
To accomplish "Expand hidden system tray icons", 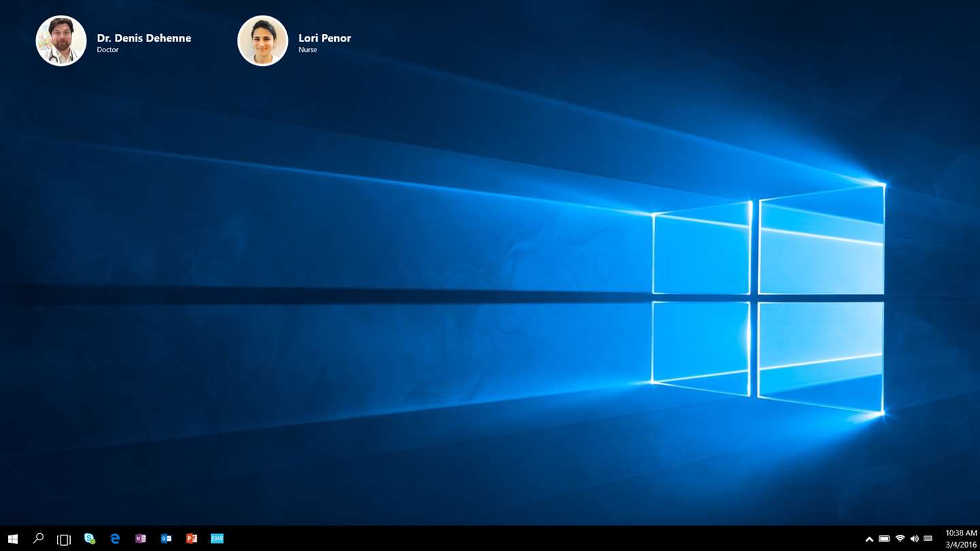I will tap(869, 539).
